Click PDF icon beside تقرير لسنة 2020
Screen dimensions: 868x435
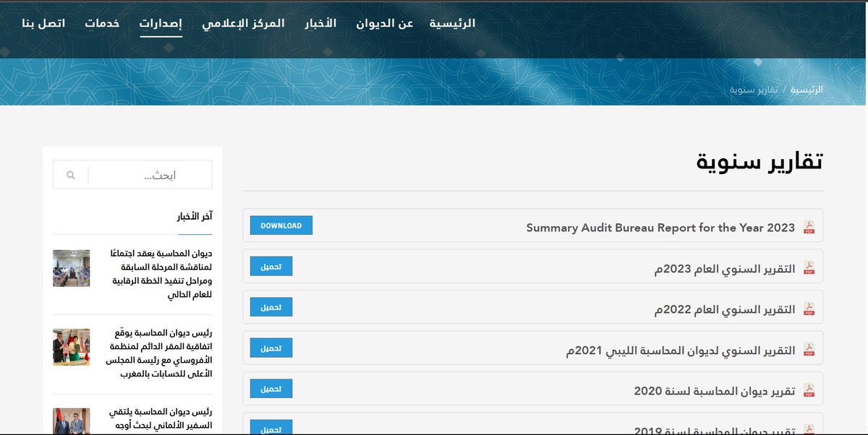click(809, 391)
